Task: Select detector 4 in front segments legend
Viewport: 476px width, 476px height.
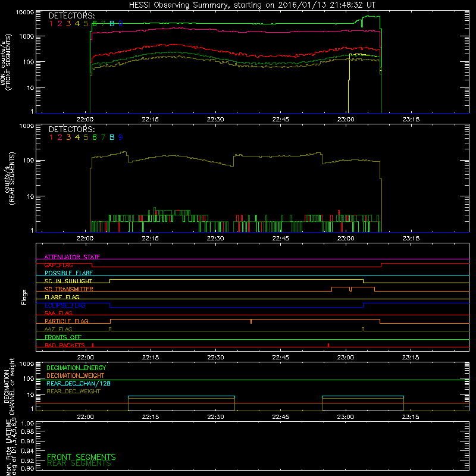Action: [77, 24]
